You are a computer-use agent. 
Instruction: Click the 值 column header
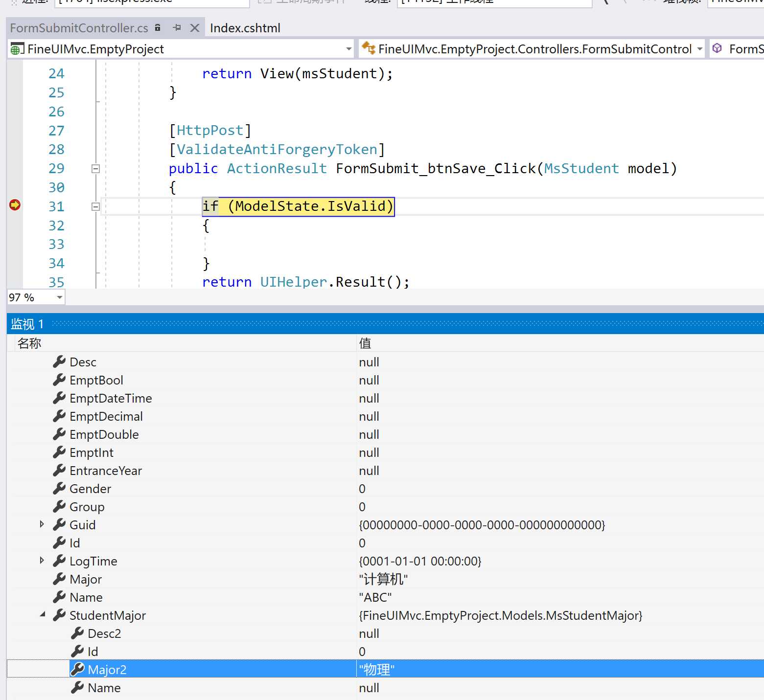pyautogui.click(x=365, y=343)
